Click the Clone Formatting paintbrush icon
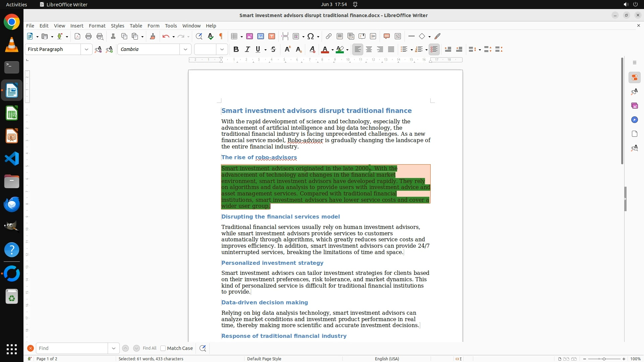 click(x=152, y=36)
